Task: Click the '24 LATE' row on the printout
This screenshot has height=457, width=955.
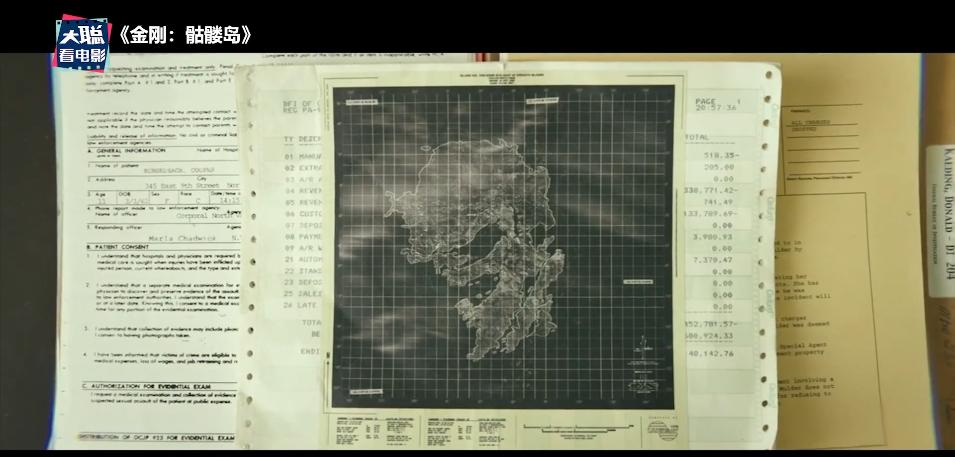Action: [x=301, y=306]
